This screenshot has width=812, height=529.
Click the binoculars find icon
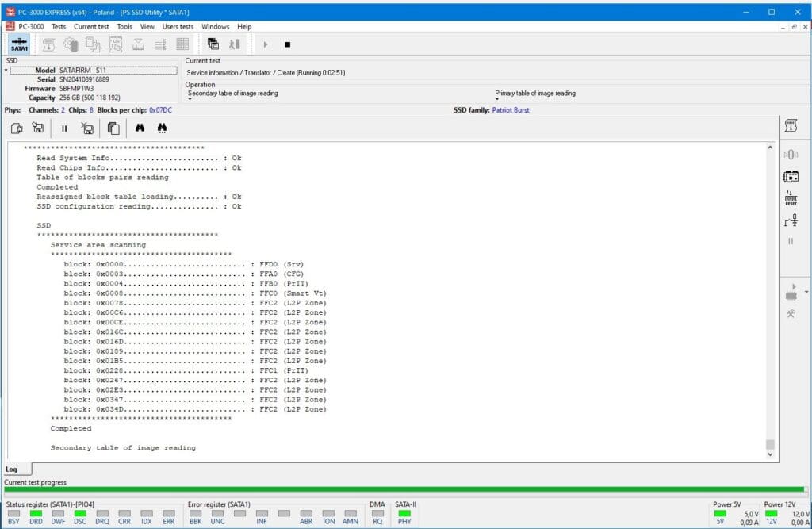point(140,128)
